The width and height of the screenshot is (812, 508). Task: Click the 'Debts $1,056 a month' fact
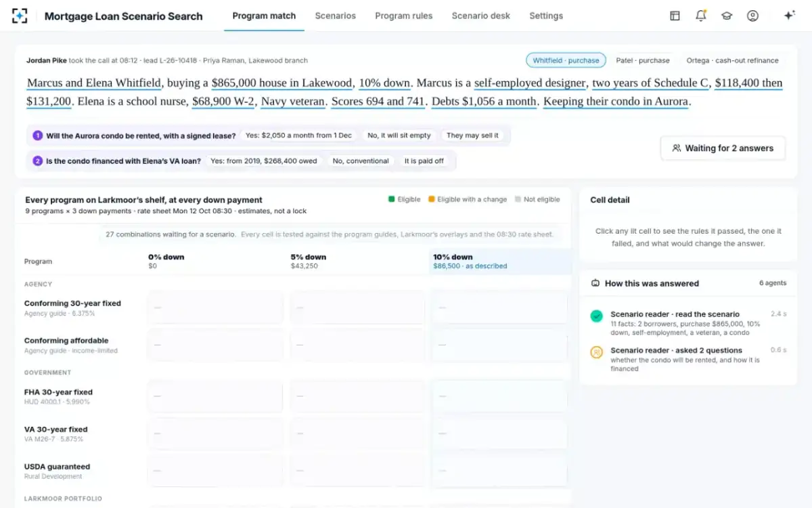point(484,102)
